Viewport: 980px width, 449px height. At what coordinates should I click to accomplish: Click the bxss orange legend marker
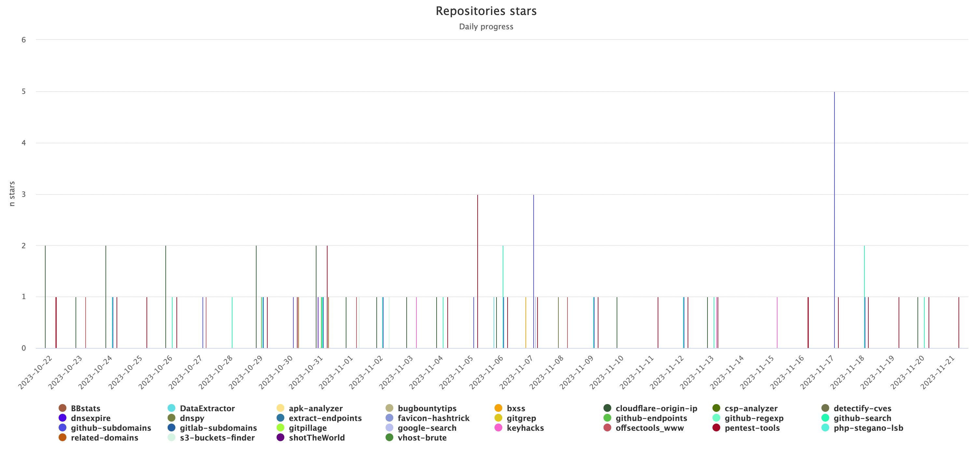tap(498, 408)
